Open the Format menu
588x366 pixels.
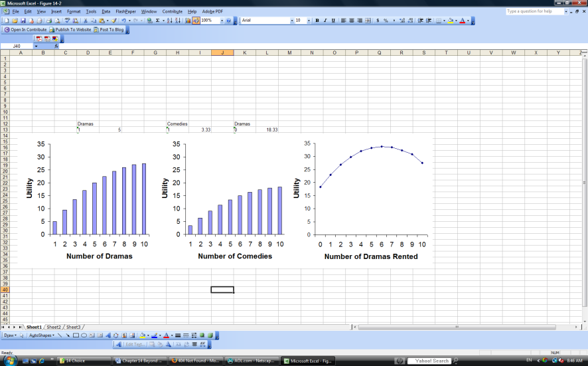pos(74,12)
